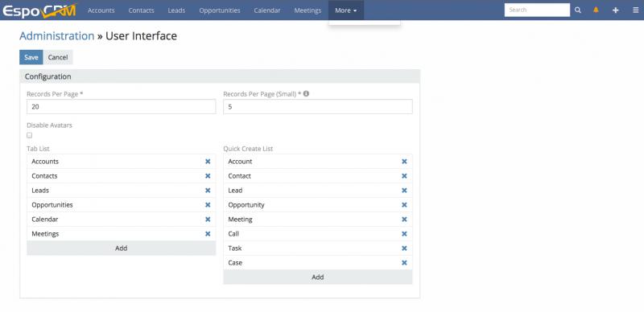The image size is (644, 312).
Task: Toggle the Disable Avatars checkbox
Action: [29, 135]
